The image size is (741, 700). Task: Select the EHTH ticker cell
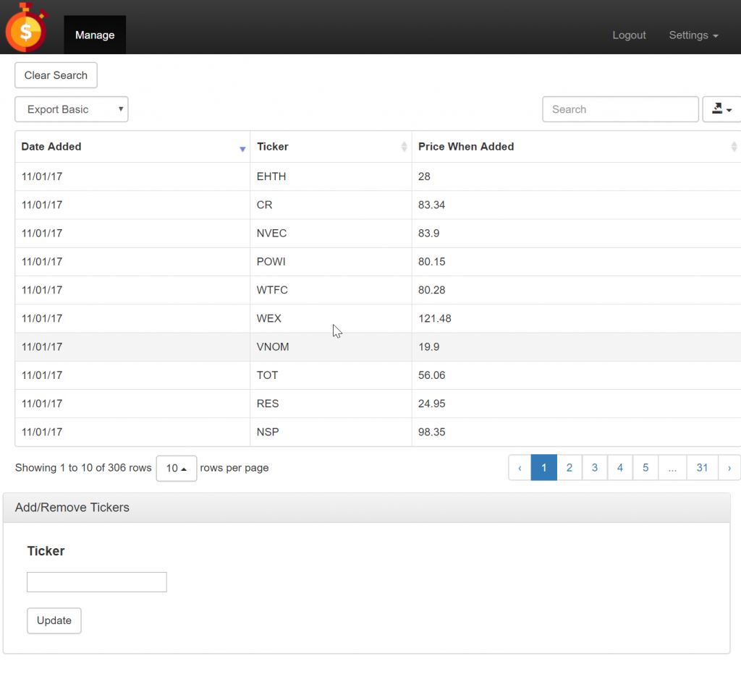(x=331, y=176)
